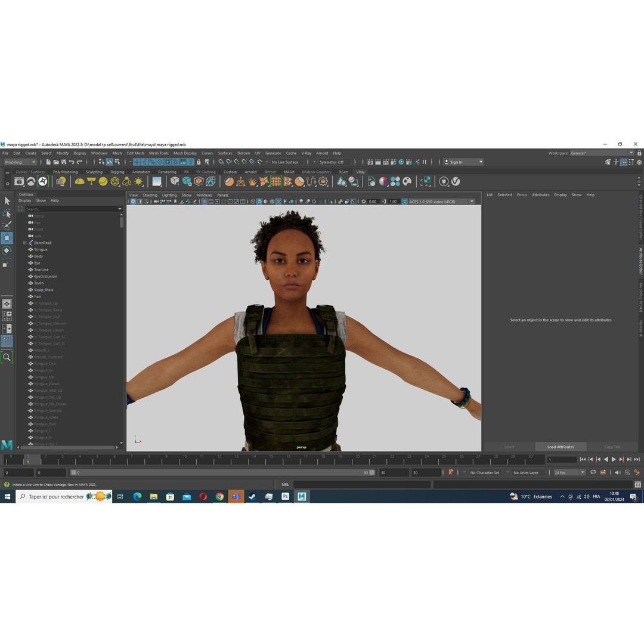Switch to the Rigging shelf tab
Screen dimensions: 644x644
[117, 172]
